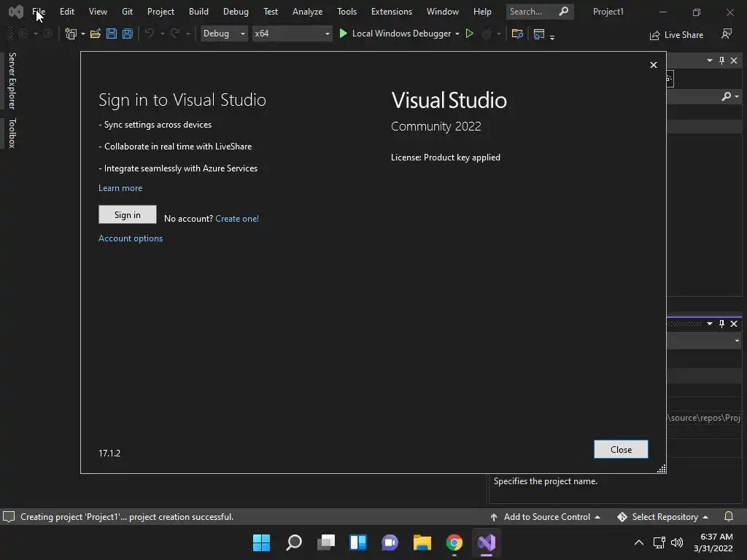The width and height of the screenshot is (747, 560).
Task: Click the Widgets icon on taskbar
Action: point(358,542)
